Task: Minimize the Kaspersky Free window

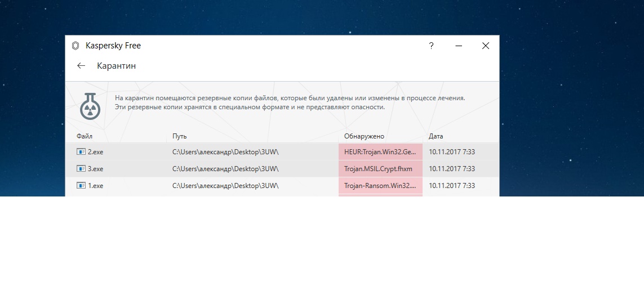Action: [459, 46]
